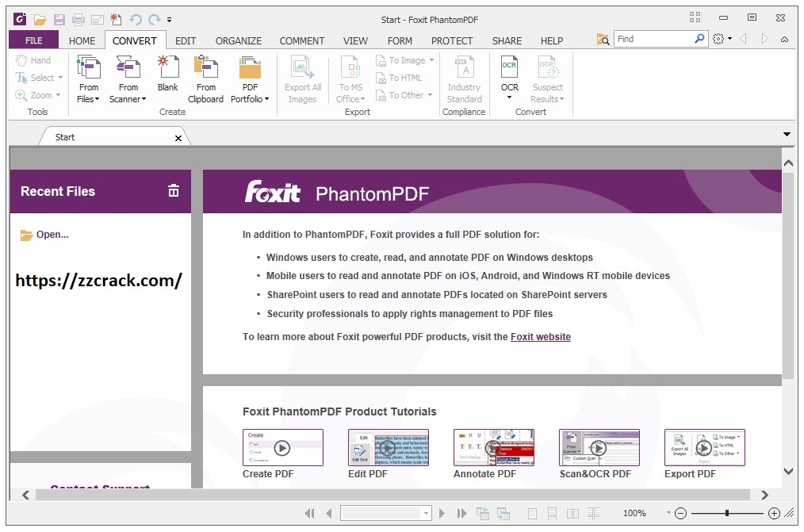The height and width of the screenshot is (532, 804).
Task: Click the zoom slider handle
Action: pos(727,513)
